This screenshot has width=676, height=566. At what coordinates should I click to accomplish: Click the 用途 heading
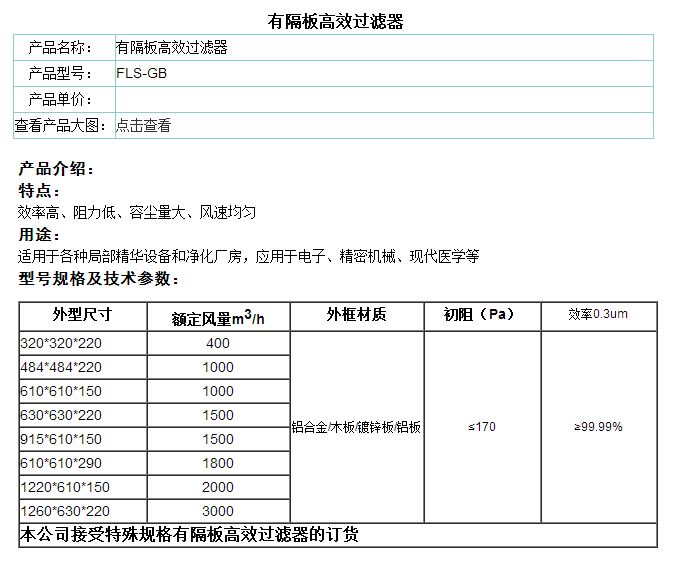38,235
